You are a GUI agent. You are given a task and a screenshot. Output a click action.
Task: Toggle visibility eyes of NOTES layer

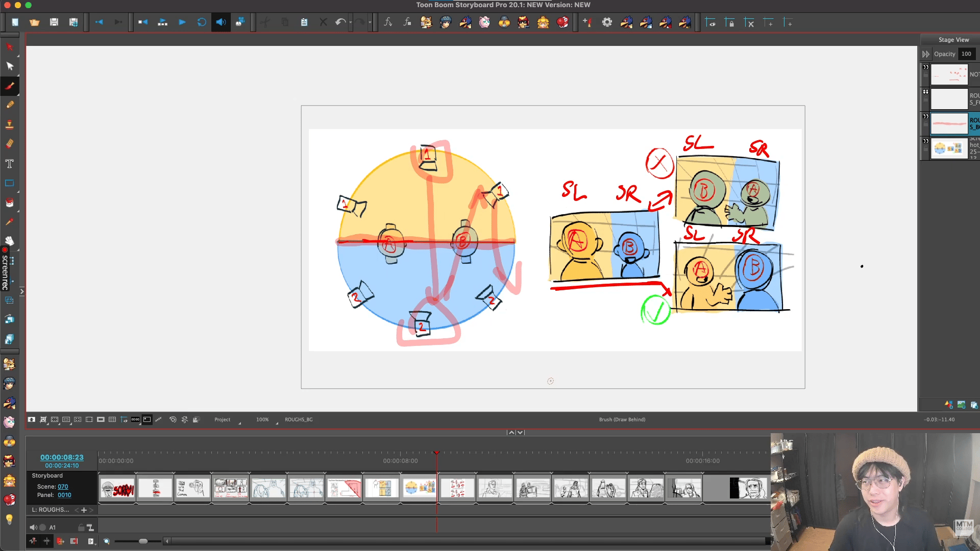tap(925, 67)
